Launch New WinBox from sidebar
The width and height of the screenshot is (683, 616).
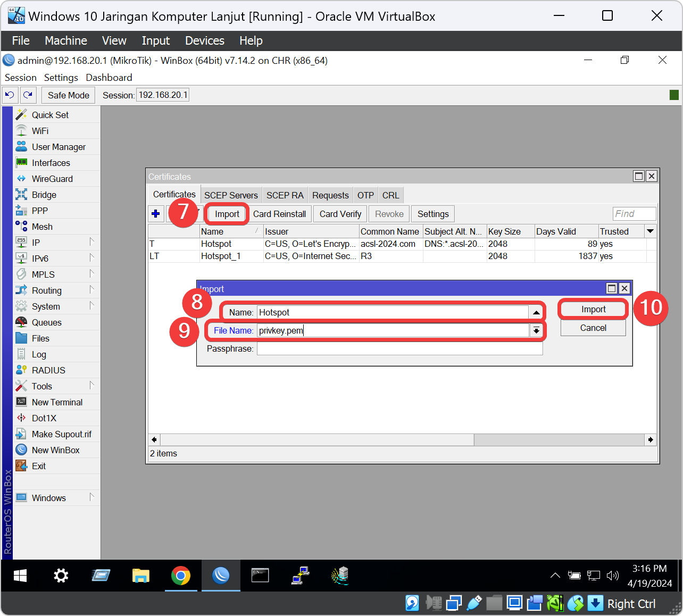pyautogui.click(x=55, y=450)
